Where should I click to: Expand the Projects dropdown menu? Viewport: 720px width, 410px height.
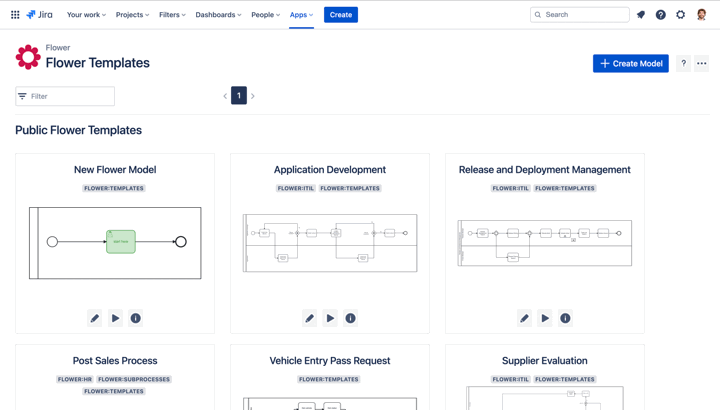[x=132, y=15]
